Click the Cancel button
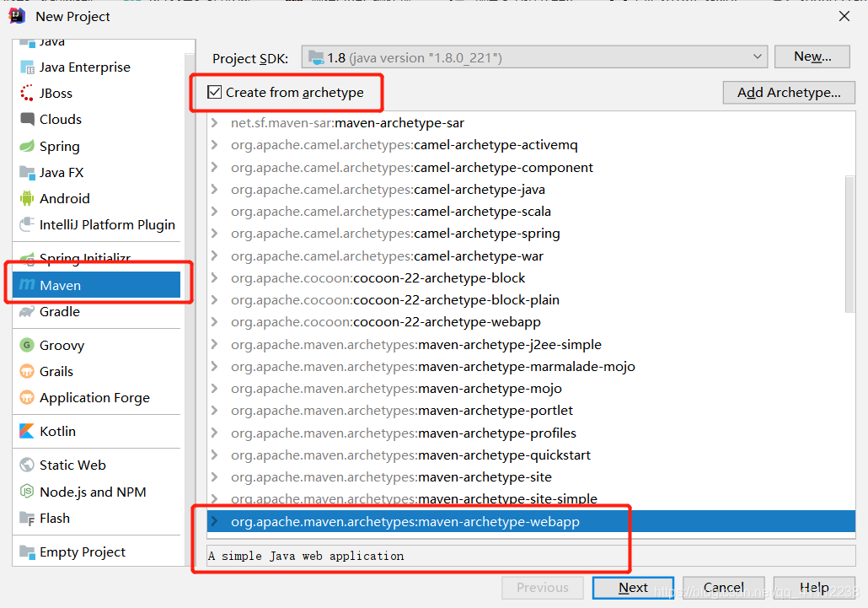Viewport: 868px width, 608px height. tap(724, 588)
